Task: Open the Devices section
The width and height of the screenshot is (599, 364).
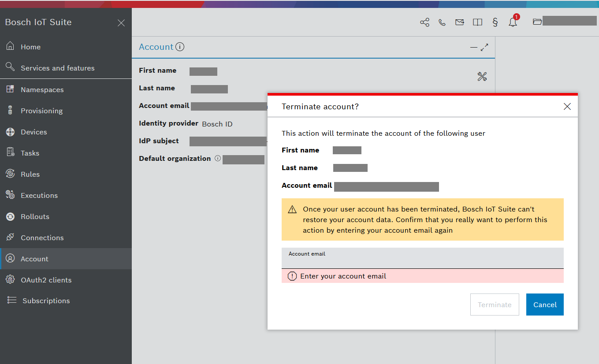Action: coord(66,132)
